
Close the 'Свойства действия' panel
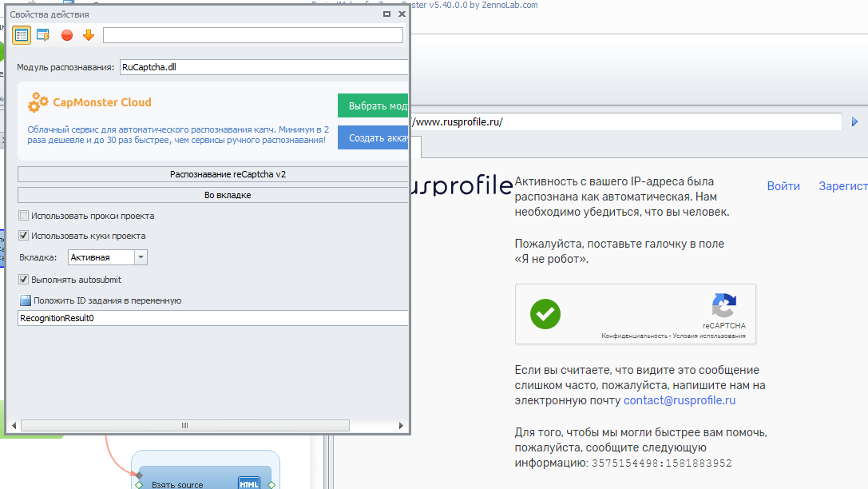coord(402,14)
